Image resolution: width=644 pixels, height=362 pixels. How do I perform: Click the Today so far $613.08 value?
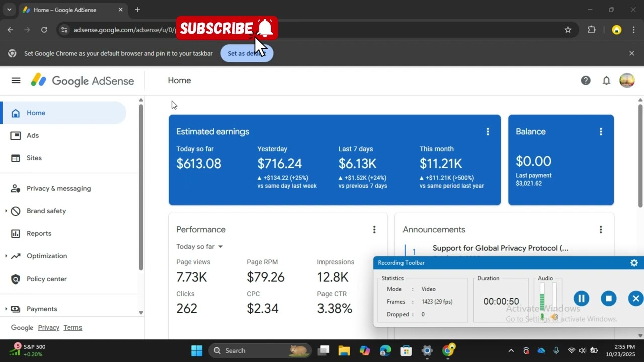[x=199, y=163]
